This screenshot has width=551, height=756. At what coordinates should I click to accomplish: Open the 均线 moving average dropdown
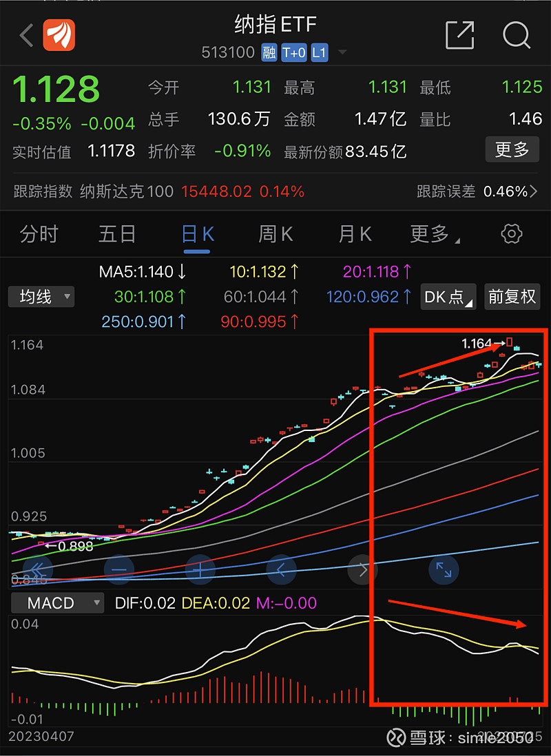[41, 296]
